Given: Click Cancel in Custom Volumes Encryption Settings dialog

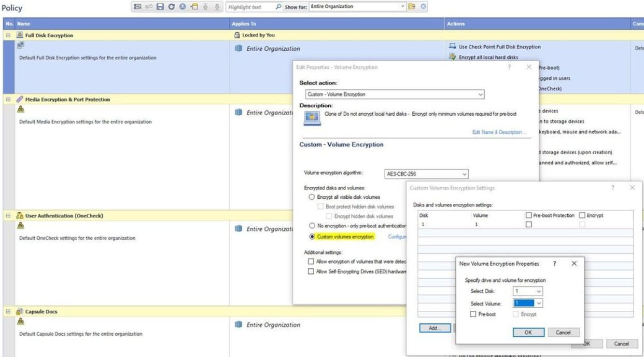Looking at the screenshot, I should pos(621,344).
